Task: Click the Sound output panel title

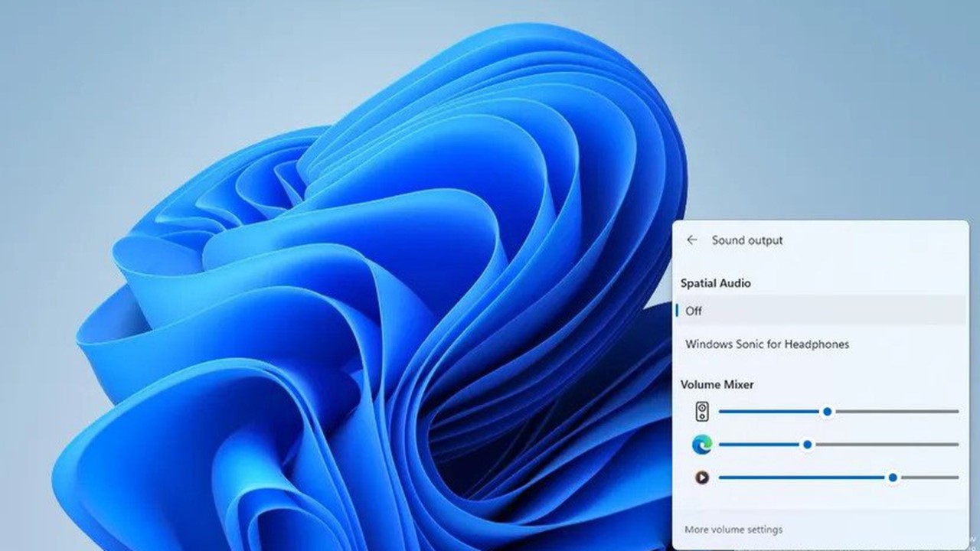Action: [x=747, y=240]
